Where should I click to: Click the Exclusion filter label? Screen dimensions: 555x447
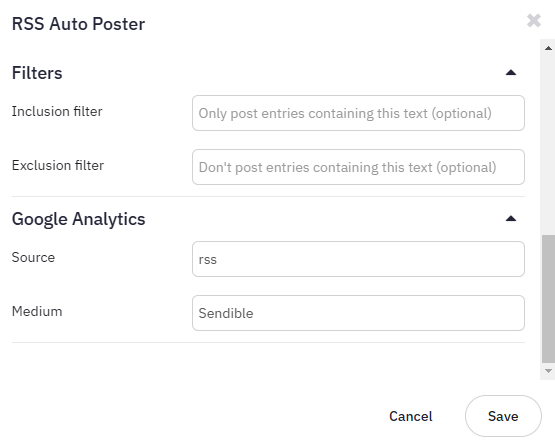pyautogui.click(x=58, y=165)
